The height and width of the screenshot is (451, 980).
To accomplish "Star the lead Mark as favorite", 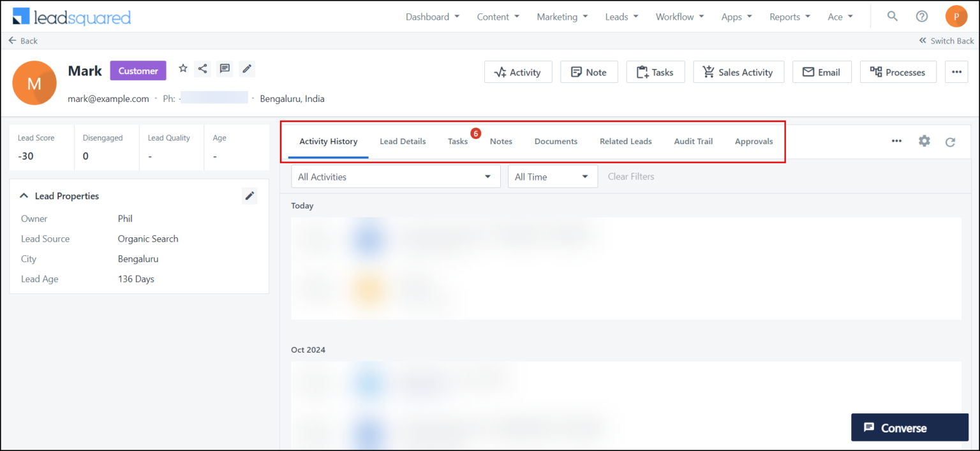I will [x=183, y=68].
